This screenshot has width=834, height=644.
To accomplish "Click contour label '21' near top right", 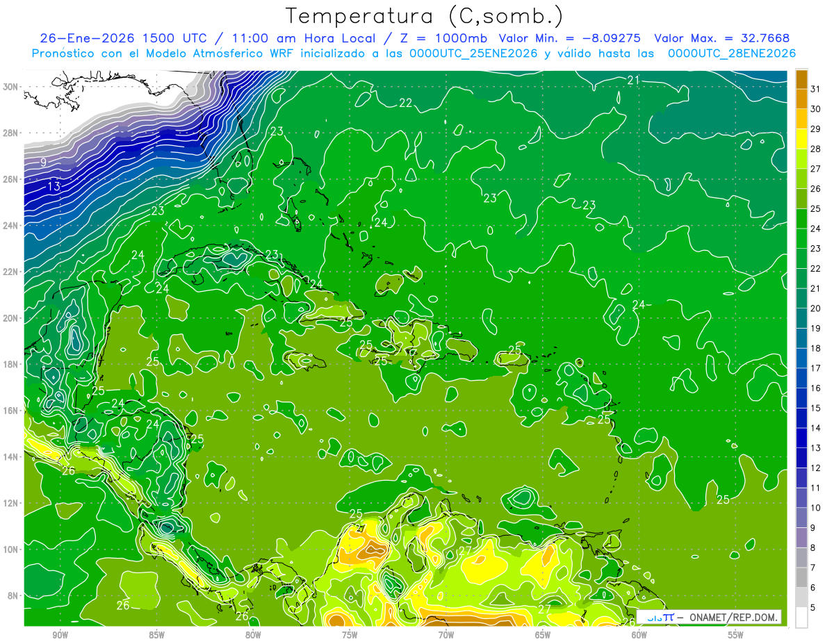I will 633,80.
